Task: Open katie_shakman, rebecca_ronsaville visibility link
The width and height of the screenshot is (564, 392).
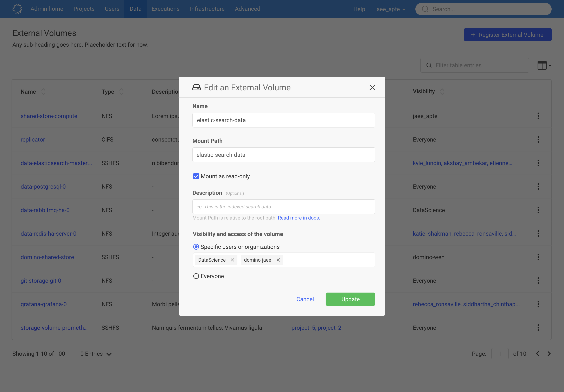Action: [464, 234]
